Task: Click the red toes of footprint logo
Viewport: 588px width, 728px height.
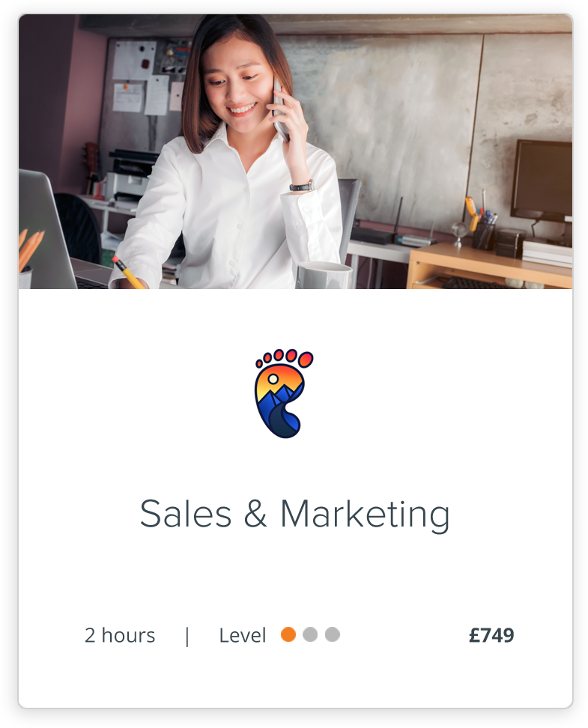Action: click(x=284, y=358)
